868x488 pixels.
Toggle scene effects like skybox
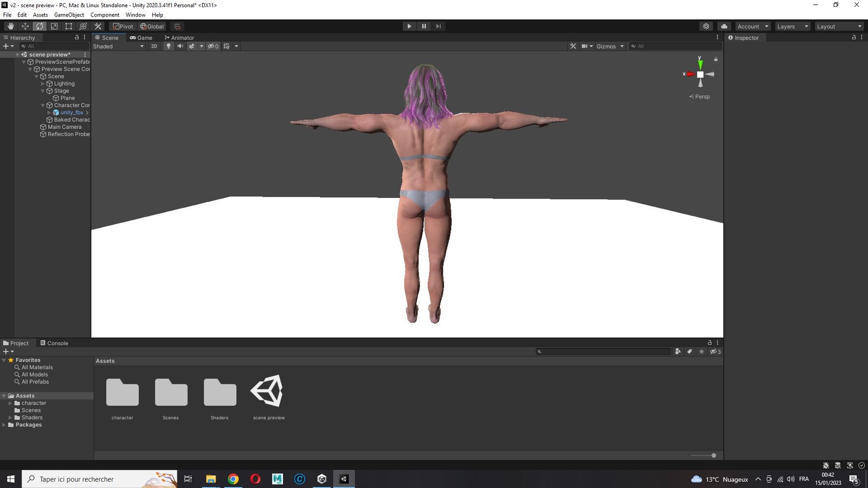tap(191, 46)
